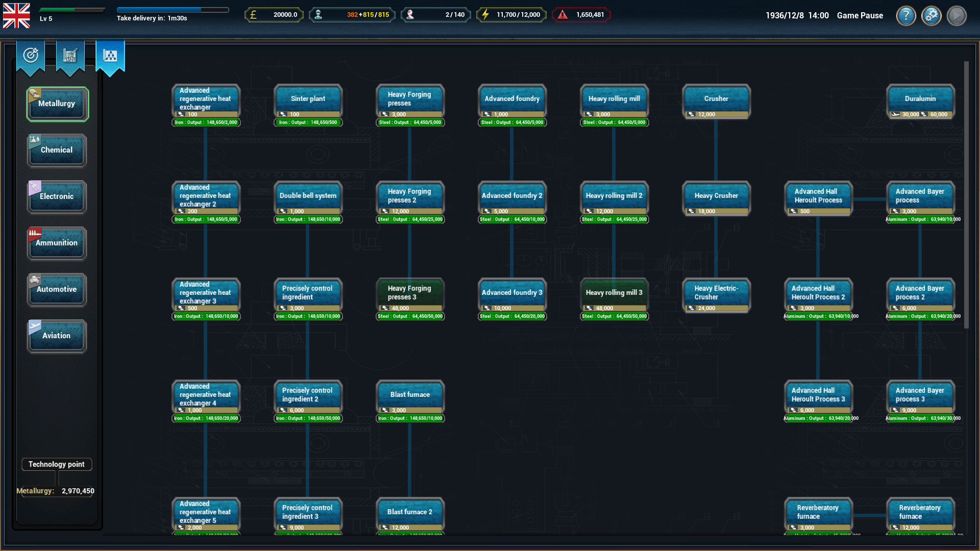The width and height of the screenshot is (980, 551).
Task: Open the production chart ribbon tab
Action: click(70, 56)
